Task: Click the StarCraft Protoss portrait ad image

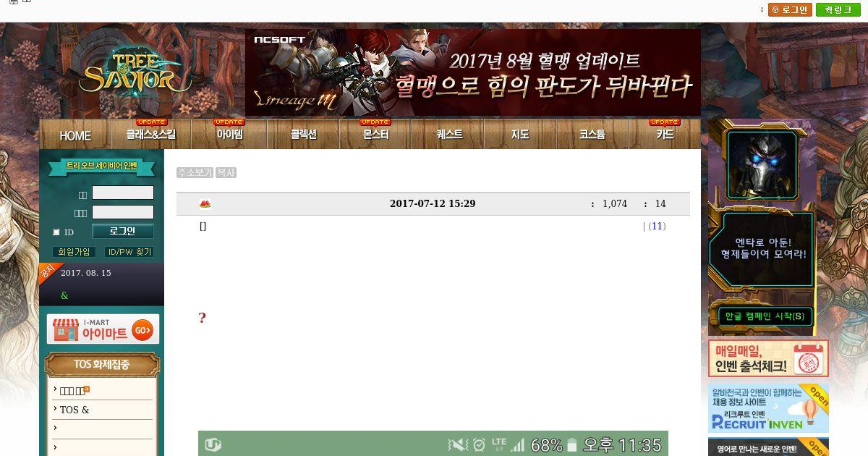Action: (x=762, y=164)
